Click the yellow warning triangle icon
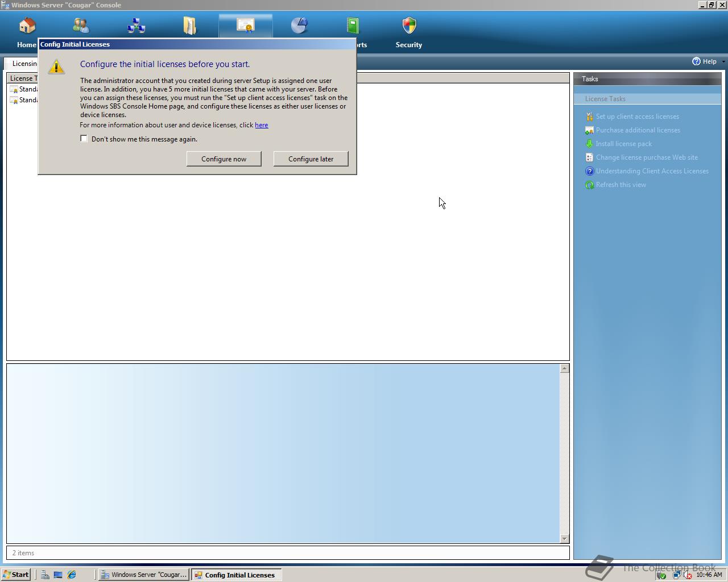 point(56,66)
